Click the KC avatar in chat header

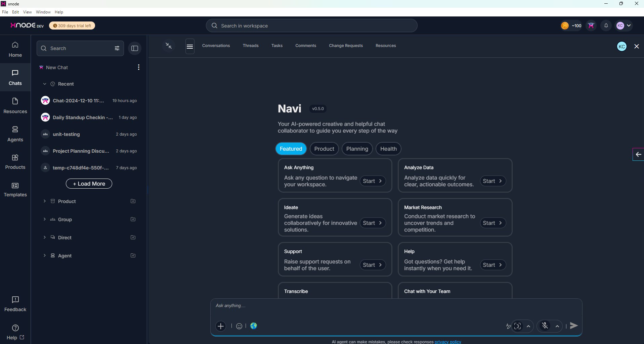pyautogui.click(x=622, y=46)
